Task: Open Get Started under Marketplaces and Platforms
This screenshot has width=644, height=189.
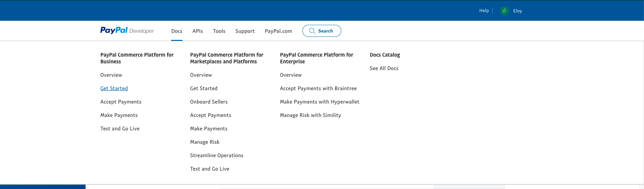Action: pos(204,88)
